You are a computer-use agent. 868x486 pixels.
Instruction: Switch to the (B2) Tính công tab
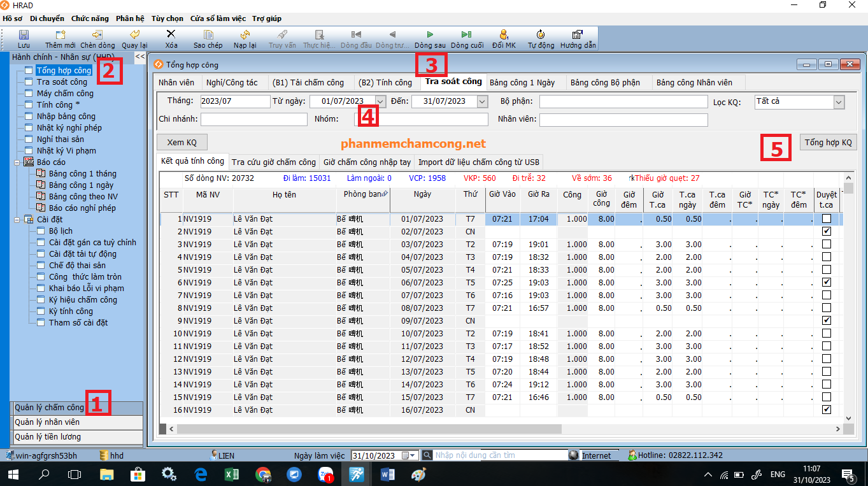point(385,83)
